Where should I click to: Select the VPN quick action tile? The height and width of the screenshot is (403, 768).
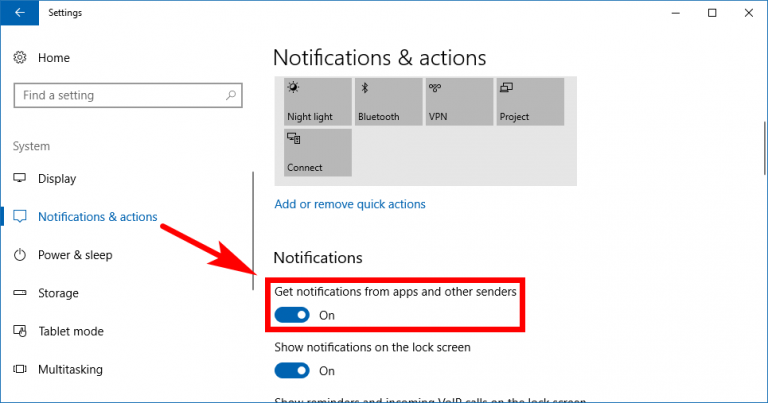tap(459, 102)
